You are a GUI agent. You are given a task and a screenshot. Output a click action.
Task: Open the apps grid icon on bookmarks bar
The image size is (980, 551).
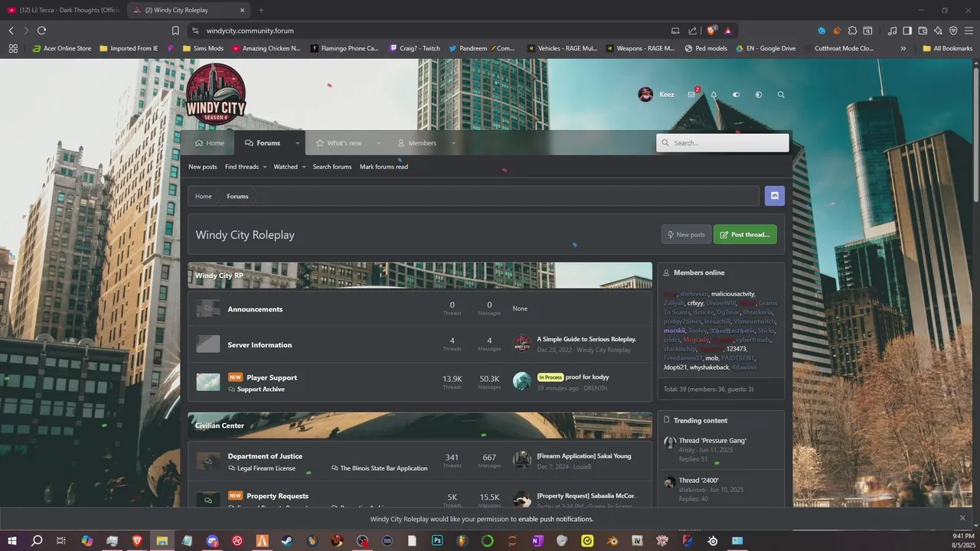coord(13,48)
